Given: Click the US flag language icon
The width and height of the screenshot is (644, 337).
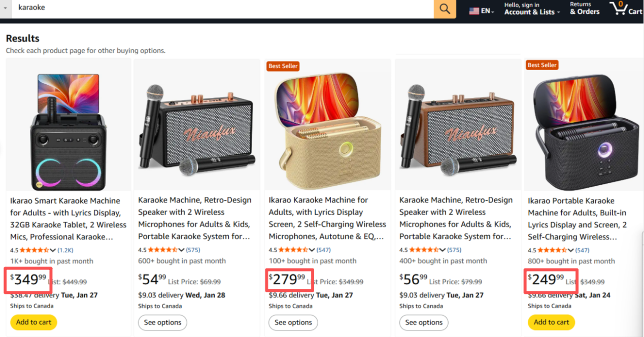Looking at the screenshot, I should [474, 11].
